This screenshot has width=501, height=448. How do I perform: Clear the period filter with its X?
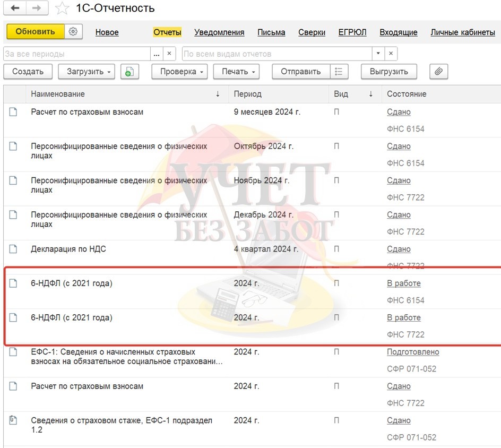click(x=169, y=54)
